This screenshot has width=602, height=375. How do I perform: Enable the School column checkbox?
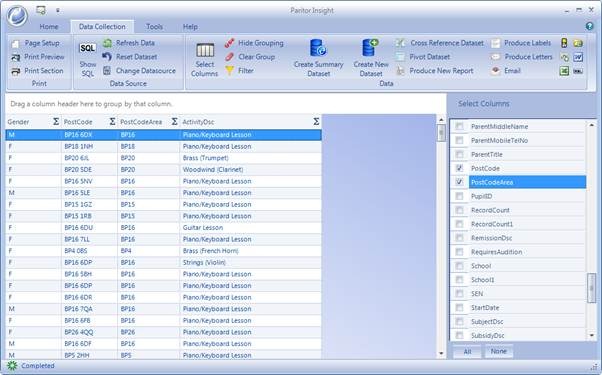pyautogui.click(x=459, y=266)
